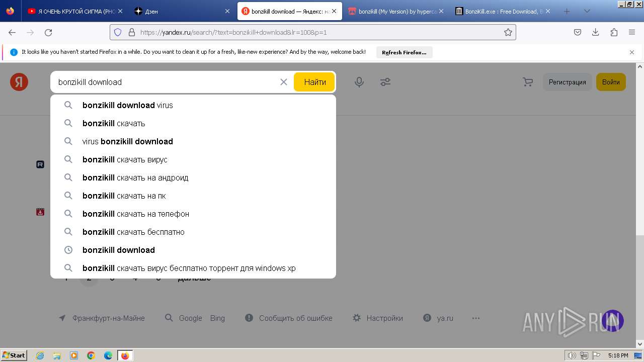This screenshot has height=362, width=644.
Task: Clear the search text with the X icon
Action: tap(284, 82)
